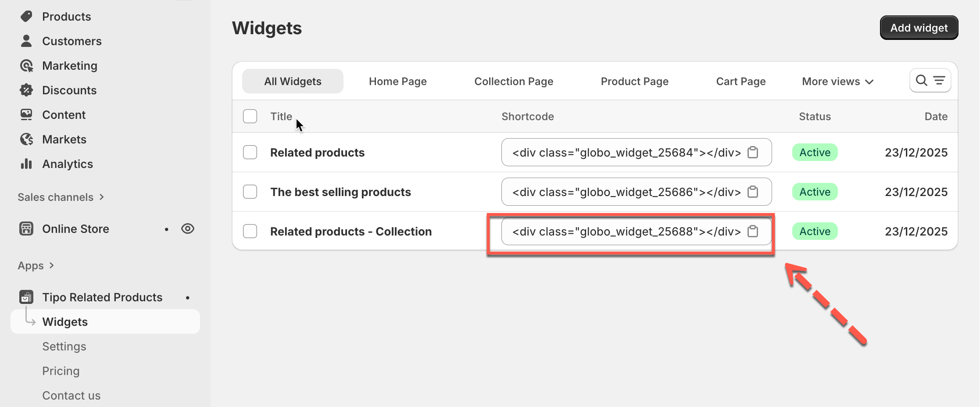Click the Marketing target icon

(x=26, y=66)
